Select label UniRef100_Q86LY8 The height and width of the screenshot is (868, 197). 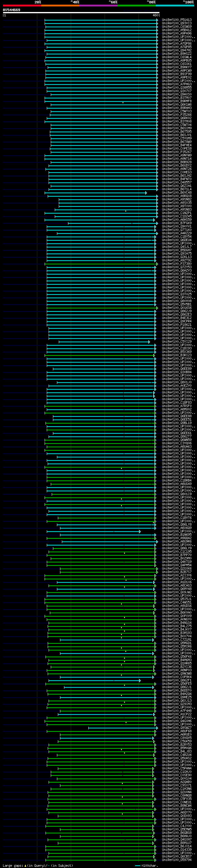[x=177, y=525]
